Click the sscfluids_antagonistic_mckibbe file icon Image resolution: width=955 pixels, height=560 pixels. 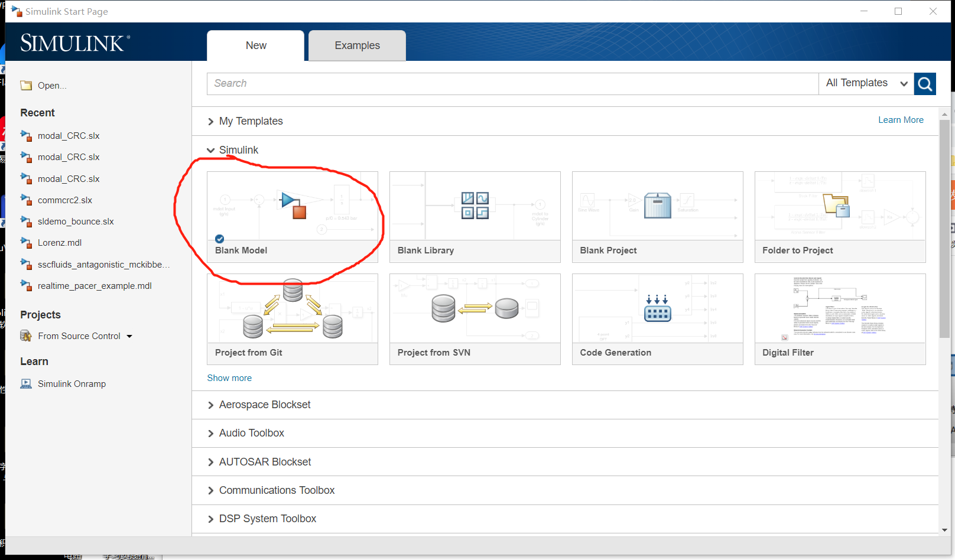(26, 265)
